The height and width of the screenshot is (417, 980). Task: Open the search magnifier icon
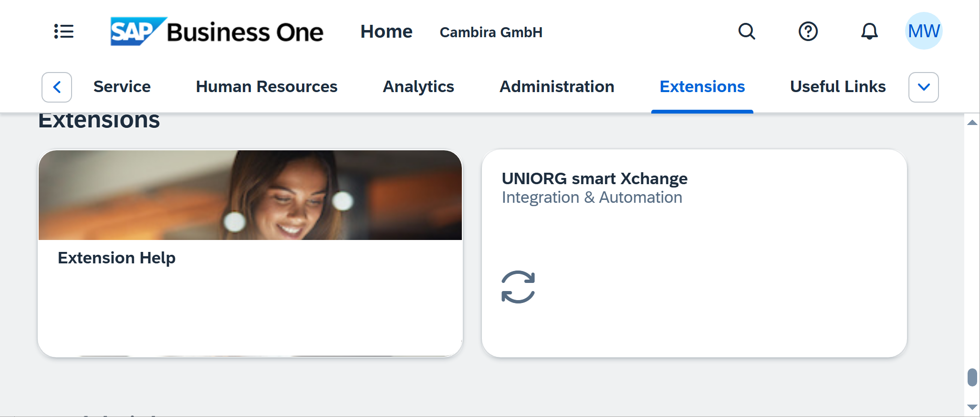tap(747, 31)
